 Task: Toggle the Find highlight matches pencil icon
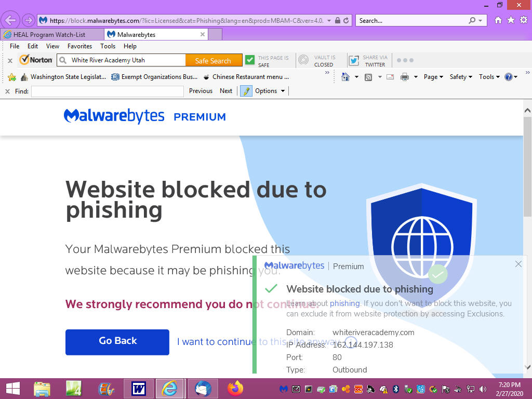tap(246, 91)
